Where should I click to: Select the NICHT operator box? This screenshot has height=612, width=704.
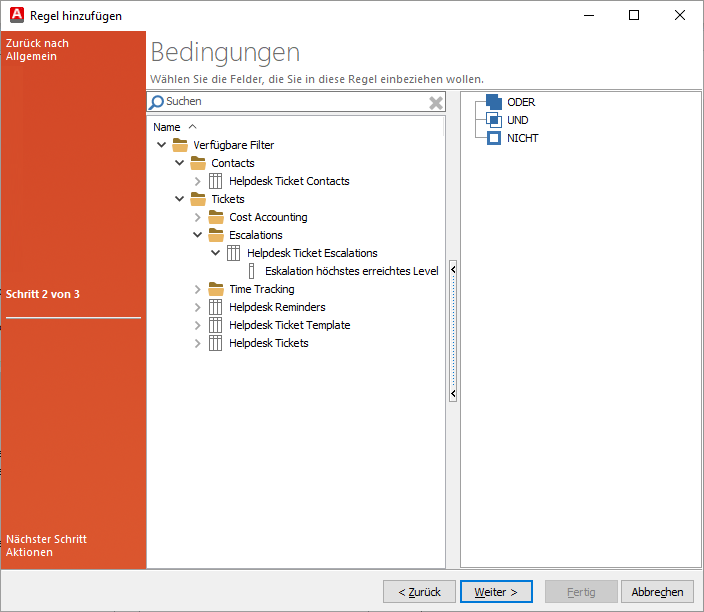pyautogui.click(x=494, y=138)
